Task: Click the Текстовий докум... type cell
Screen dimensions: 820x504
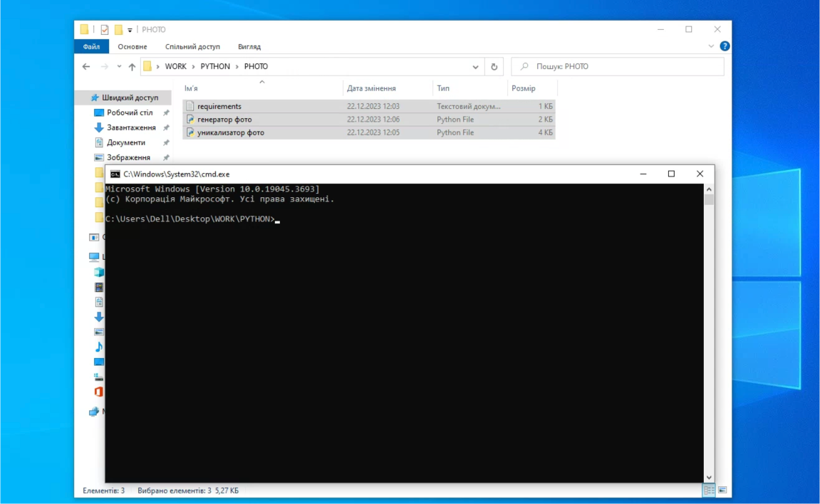Action: (468, 106)
